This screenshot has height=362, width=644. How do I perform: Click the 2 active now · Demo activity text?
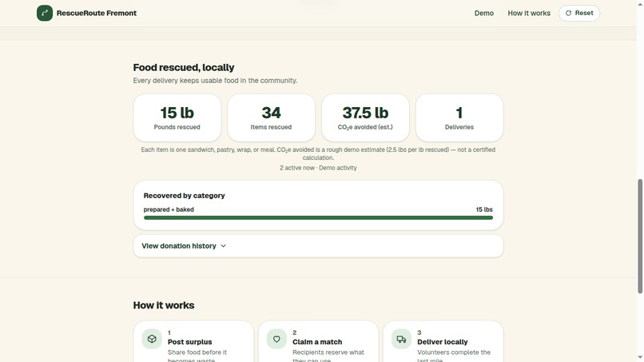318,168
